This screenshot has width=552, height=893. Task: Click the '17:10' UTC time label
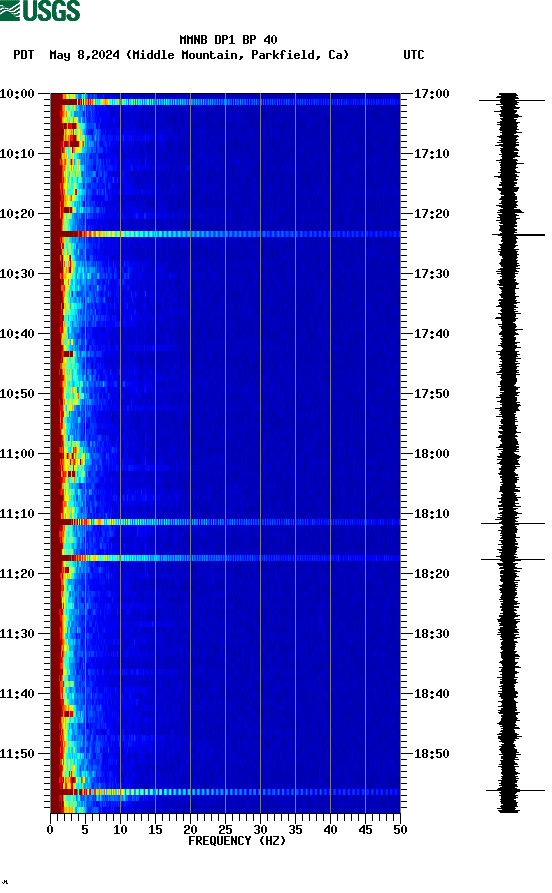(x=431, y=154)
